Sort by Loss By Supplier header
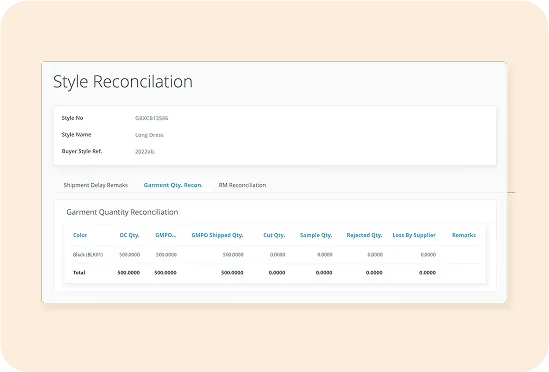Image resolution: width=549 pixels, height=372 pixels. pos(414,235)
